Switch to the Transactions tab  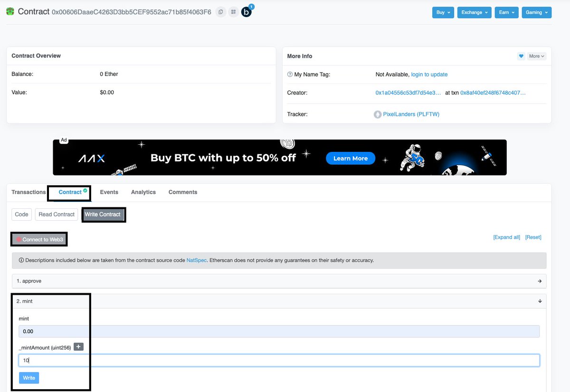point(28,192)
